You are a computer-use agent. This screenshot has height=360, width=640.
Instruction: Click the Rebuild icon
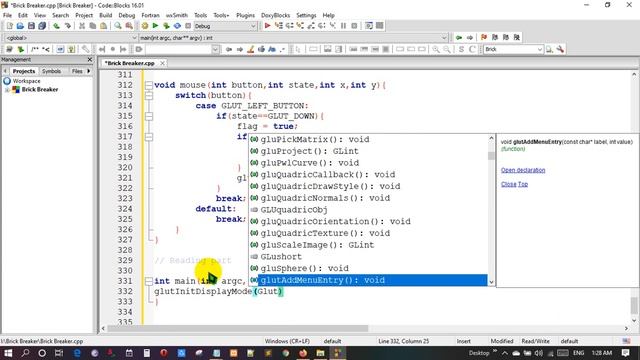(177, 26)
